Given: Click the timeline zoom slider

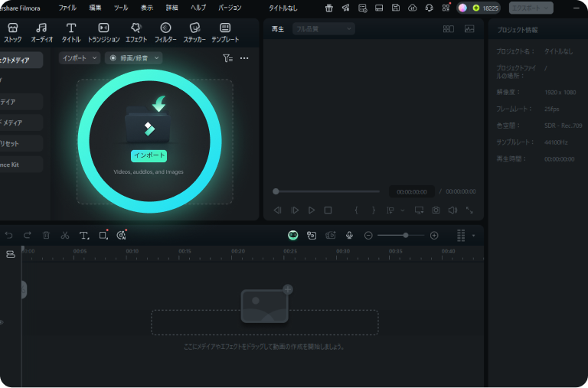Looking at the screenshot, I should pyautogui.click(x=401, y=236).
